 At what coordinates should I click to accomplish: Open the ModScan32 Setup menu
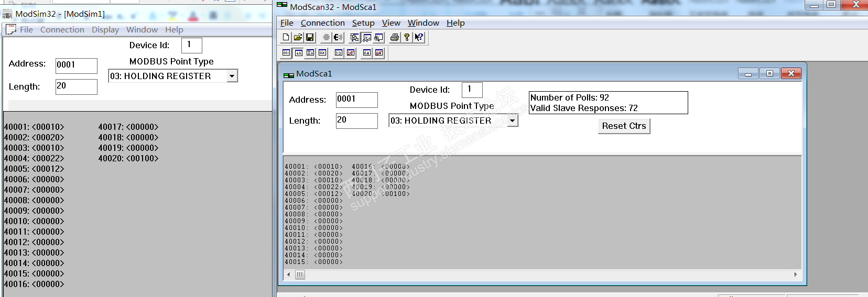tap(363, 23)
